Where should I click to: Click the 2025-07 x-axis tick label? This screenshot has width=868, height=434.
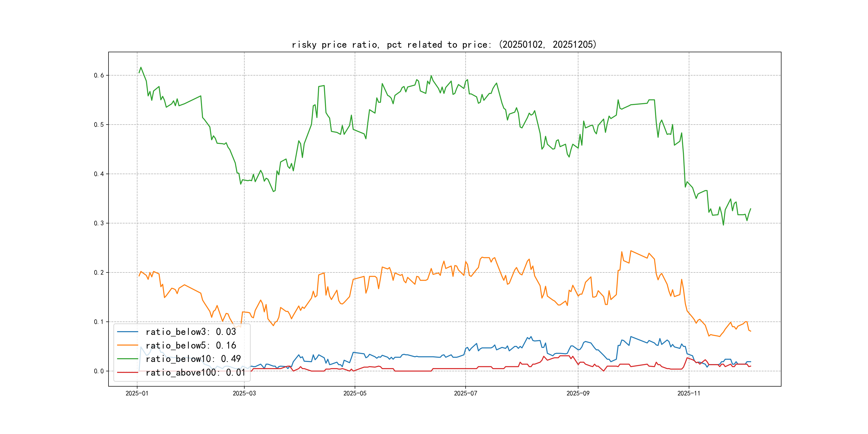(465, 394)
